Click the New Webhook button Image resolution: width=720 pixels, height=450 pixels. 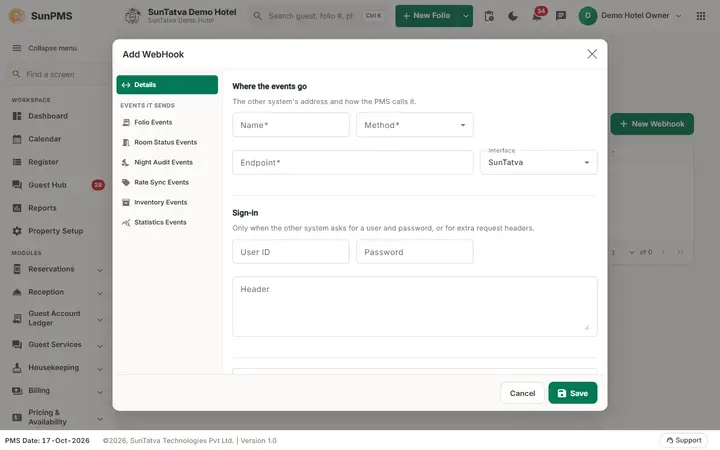652,124
